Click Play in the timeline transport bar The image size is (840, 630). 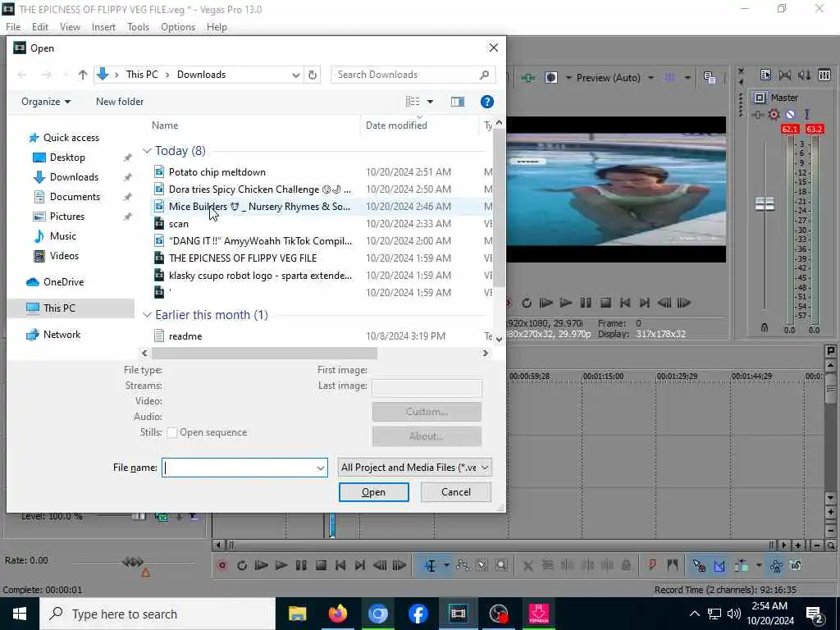click(x=281, y=566)
